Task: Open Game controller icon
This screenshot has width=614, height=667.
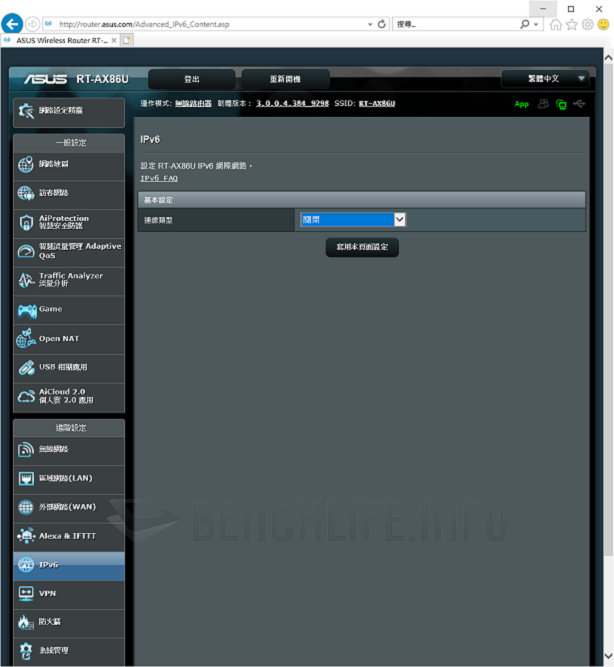Action: tap(27, 311)
